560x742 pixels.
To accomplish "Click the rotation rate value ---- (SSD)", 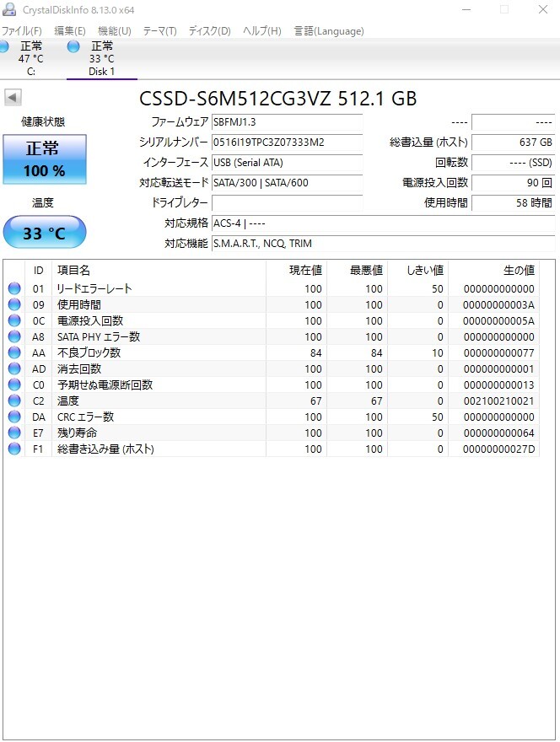I will coord(513,163).
